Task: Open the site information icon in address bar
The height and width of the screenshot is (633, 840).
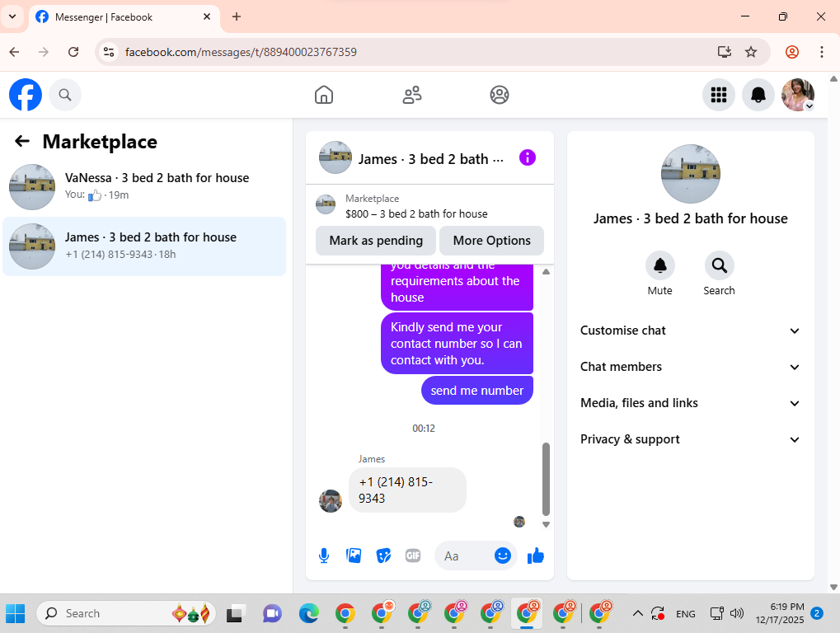Action: 109,52
